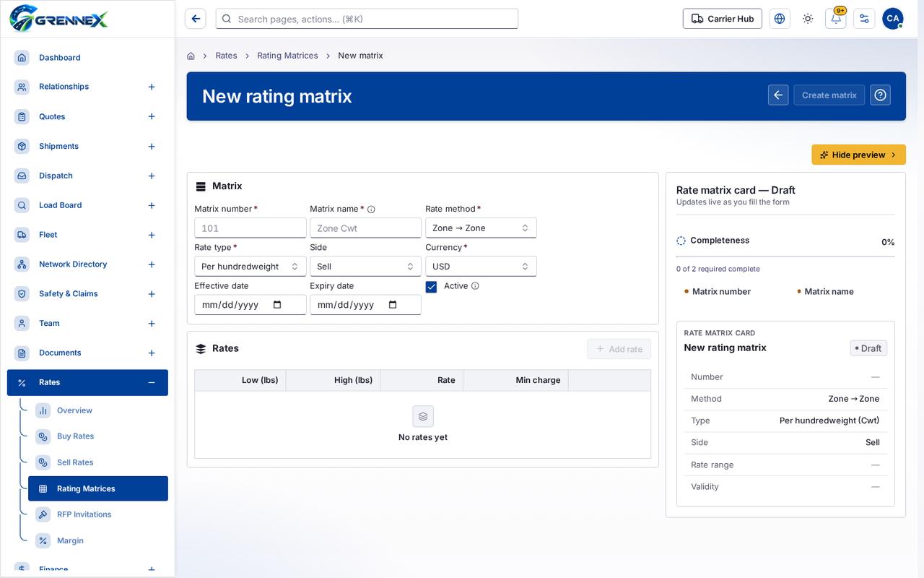This screenshot has height=578, width=924.
Task: Toggle the light/dark theme sun icon
Action: 808,19
